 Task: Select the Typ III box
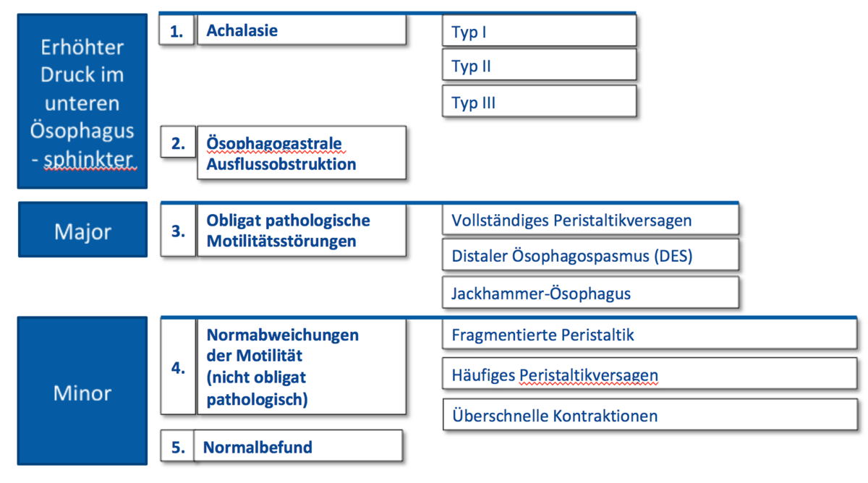539,101
